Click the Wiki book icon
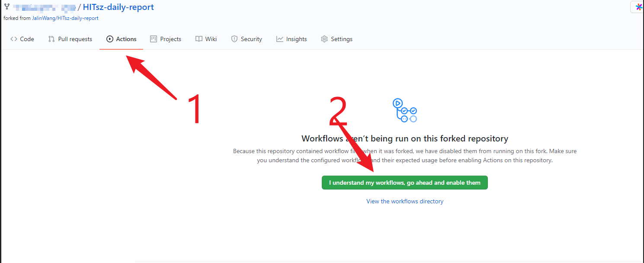Image resolution: width=644 pixels, height=263 pixels. click(x=199, y=39)
